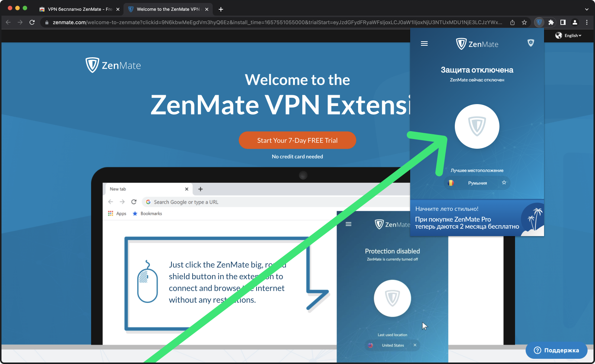The image size is (595, 364).
Task: Mark Румыния as a favorite with the star
Action: (x=504, y=183)
